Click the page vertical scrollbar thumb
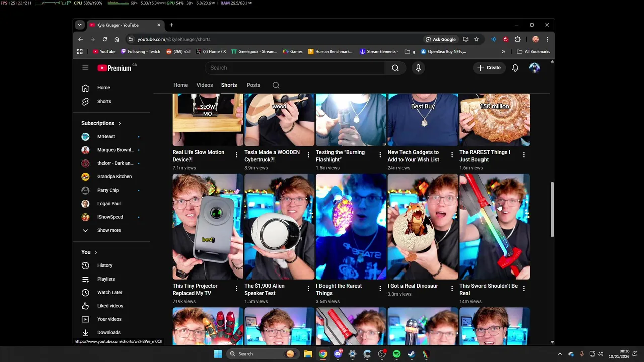Viewport: 644px width, 362px height. 552,209
